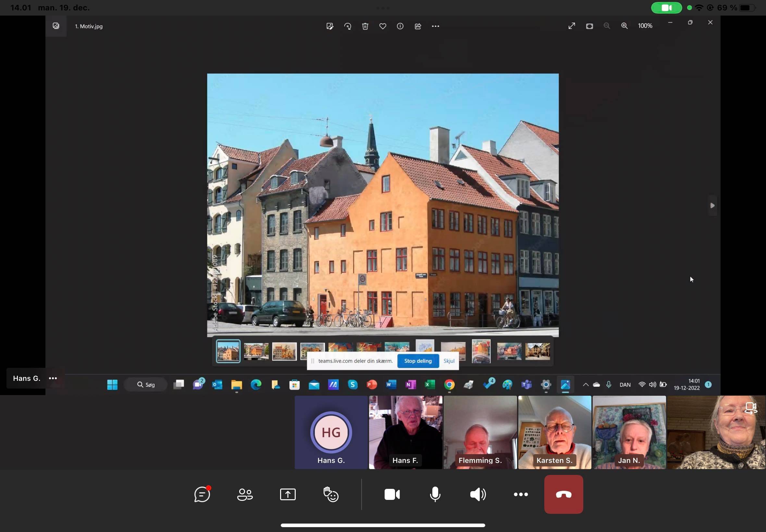Open the Teams chat icon
This screenshot has height=532, width=766.
tap(202, 494)
